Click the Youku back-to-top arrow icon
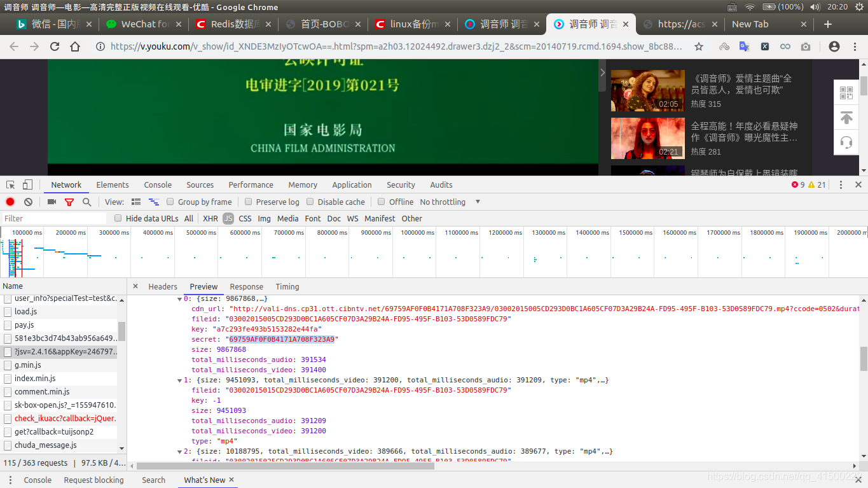The width and height of the screenshot is (868, 488). pyautogui.click(x=846, y=118)
